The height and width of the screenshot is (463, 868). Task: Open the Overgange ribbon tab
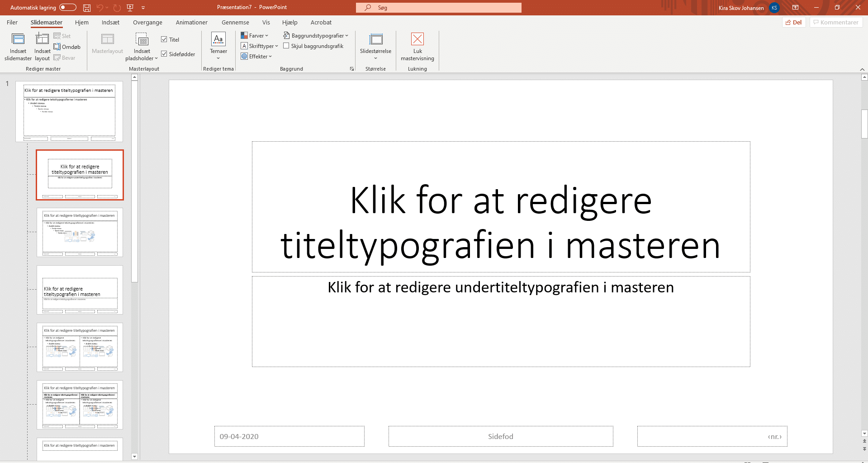click(x=147, y=22)
